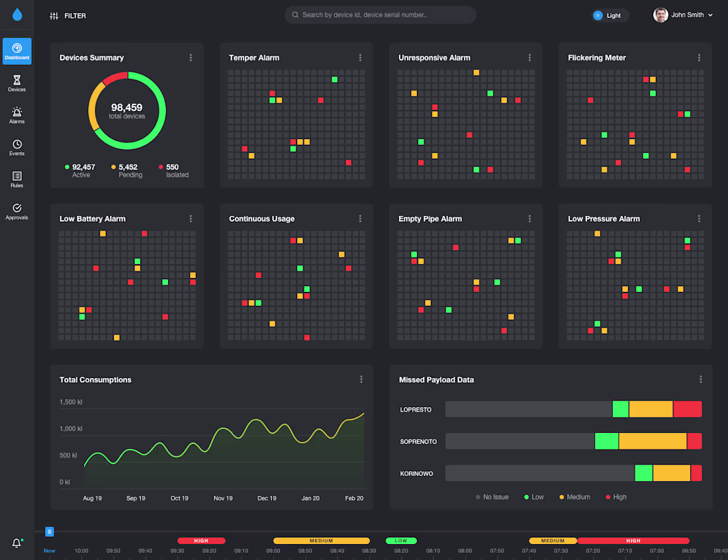Open Low Battery Alarm card options menu

(x=191, y=218)
